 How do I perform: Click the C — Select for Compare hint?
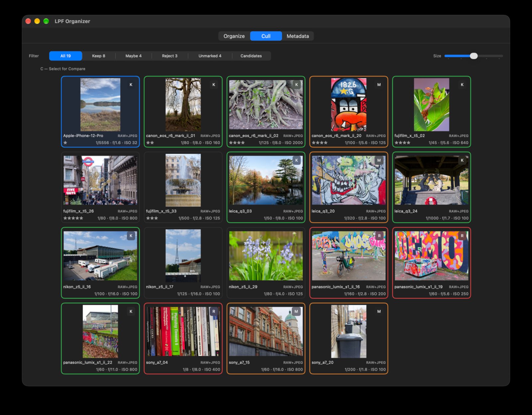point(63,69)
